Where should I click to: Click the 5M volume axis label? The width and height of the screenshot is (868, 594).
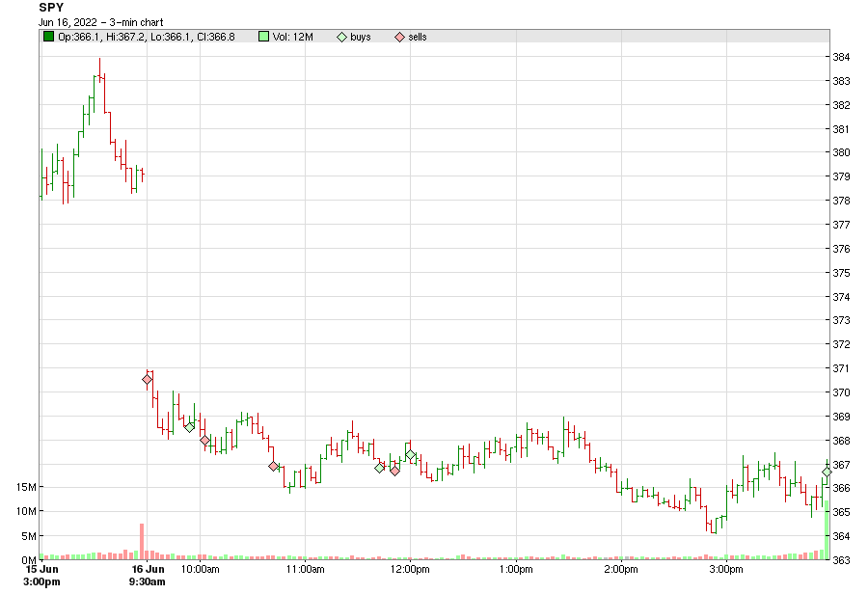[x=29, y=536]
